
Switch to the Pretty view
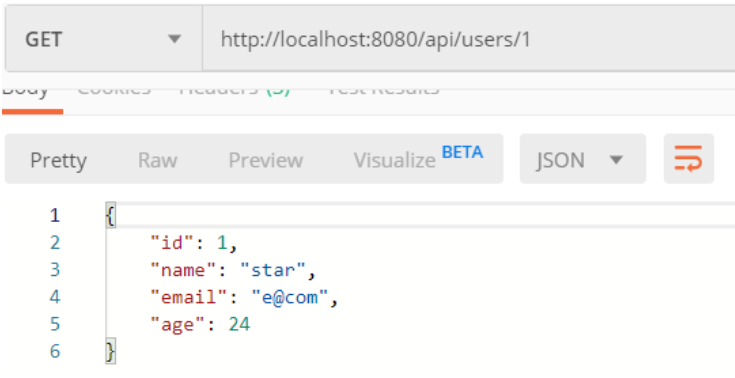58,160
